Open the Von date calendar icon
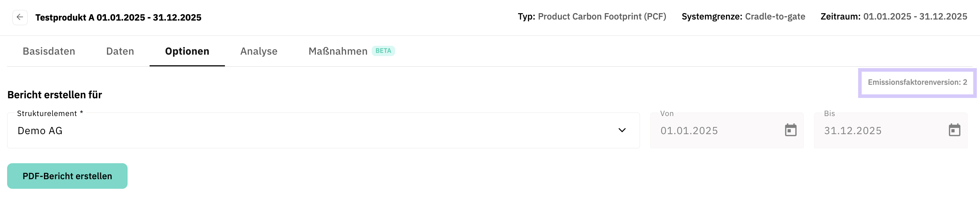The image size is (980, 198). 790,130
